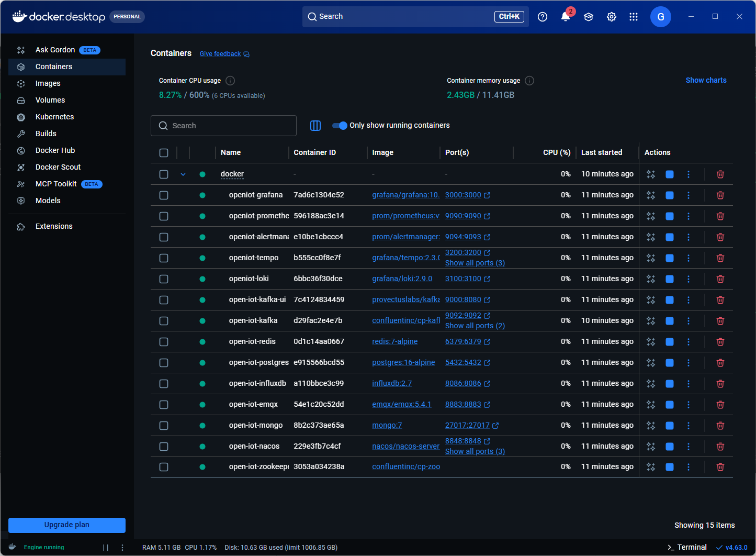
Task: Select the open-iot-redis checkbox
Action: click(164, 342)
